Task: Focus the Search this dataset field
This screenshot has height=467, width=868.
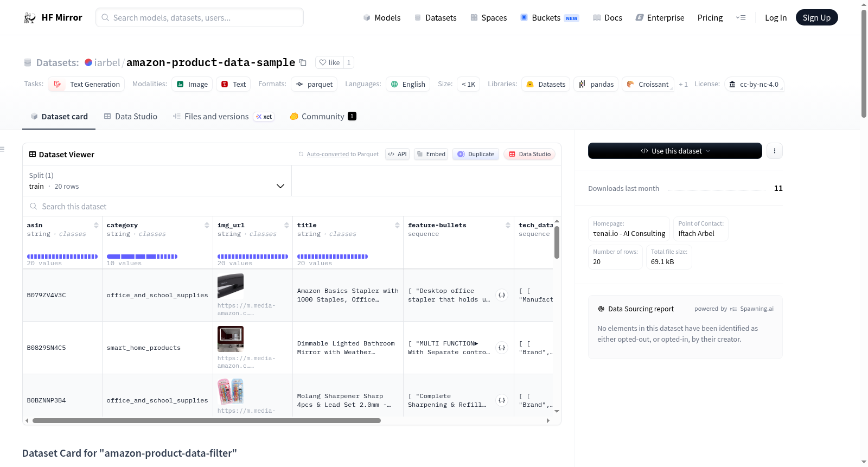Action: [x=292, y=206]
